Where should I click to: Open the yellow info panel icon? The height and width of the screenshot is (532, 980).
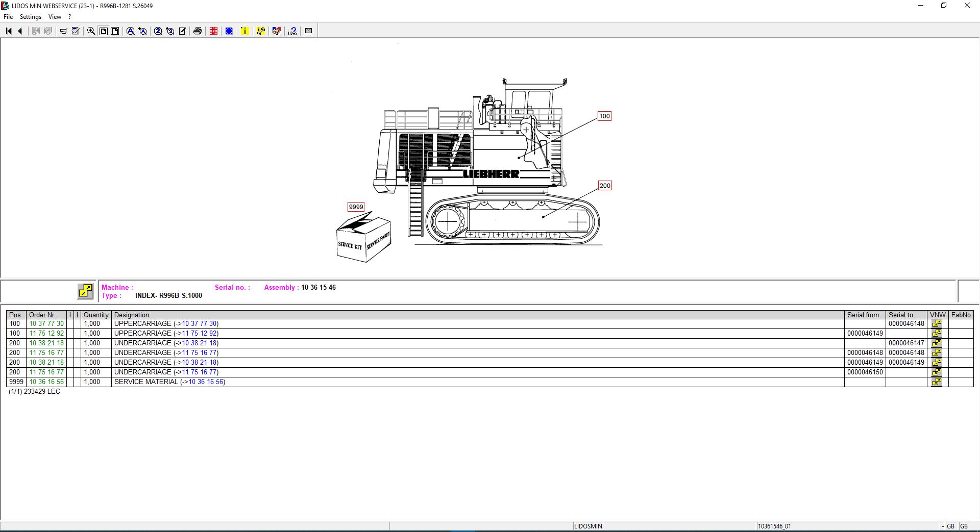(244, 31)
